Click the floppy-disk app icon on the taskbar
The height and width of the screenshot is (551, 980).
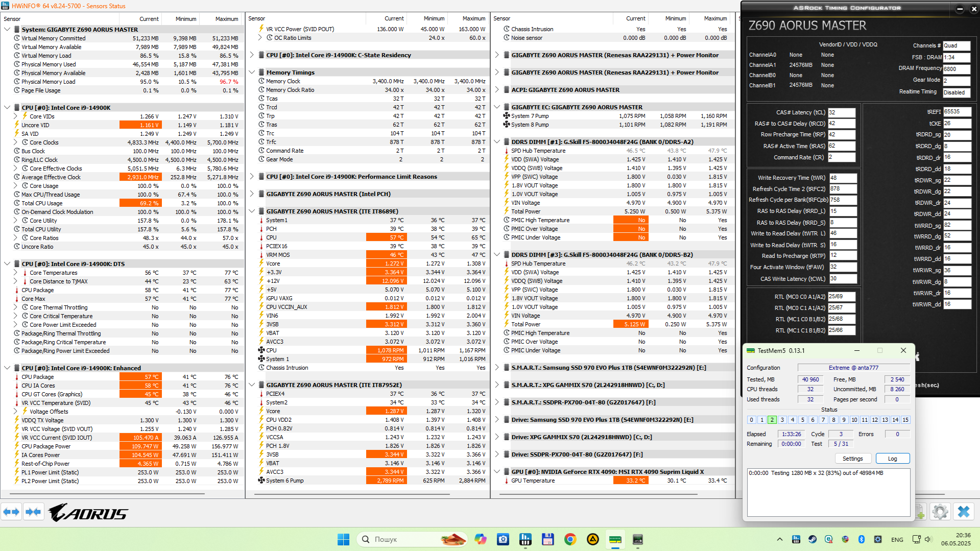pyautogui.click(x=548, y=539)
